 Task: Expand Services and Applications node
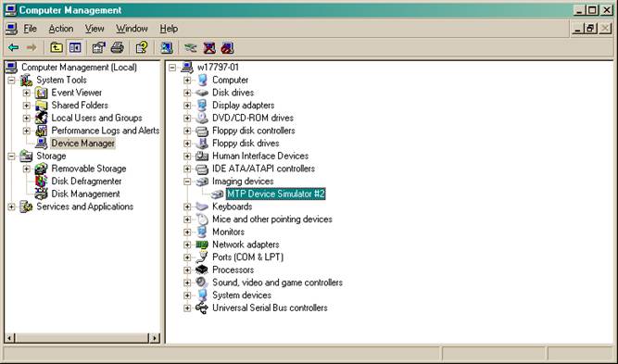point(11,207)
